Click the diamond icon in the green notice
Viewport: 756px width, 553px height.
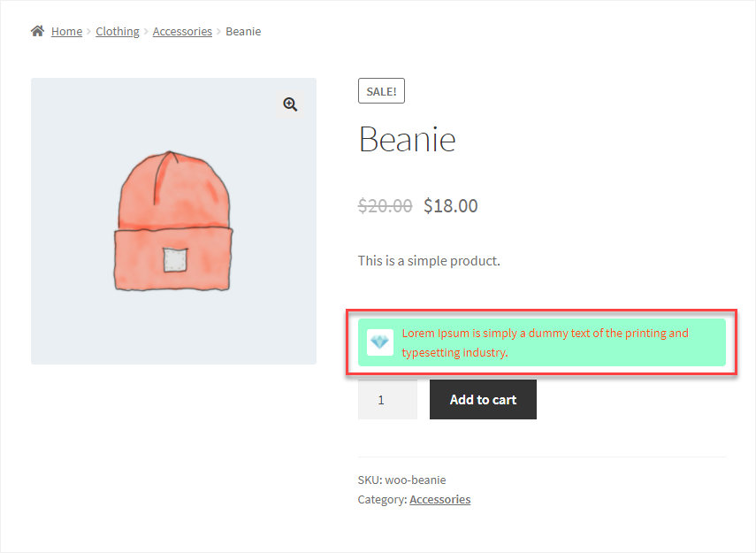pyautogui.click(x=380, y=342)
